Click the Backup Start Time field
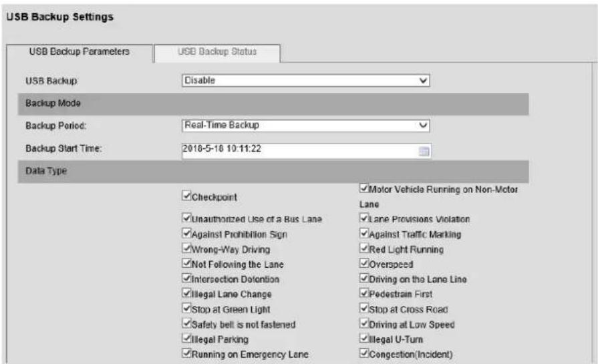Screen dimensions: 598x364 click(306, 150)
